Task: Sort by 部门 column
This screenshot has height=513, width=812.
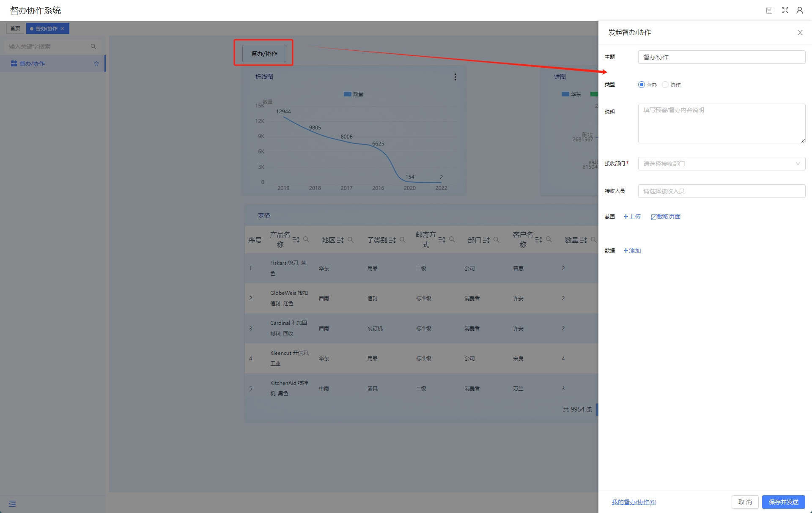Action: (x=486, y=240)
